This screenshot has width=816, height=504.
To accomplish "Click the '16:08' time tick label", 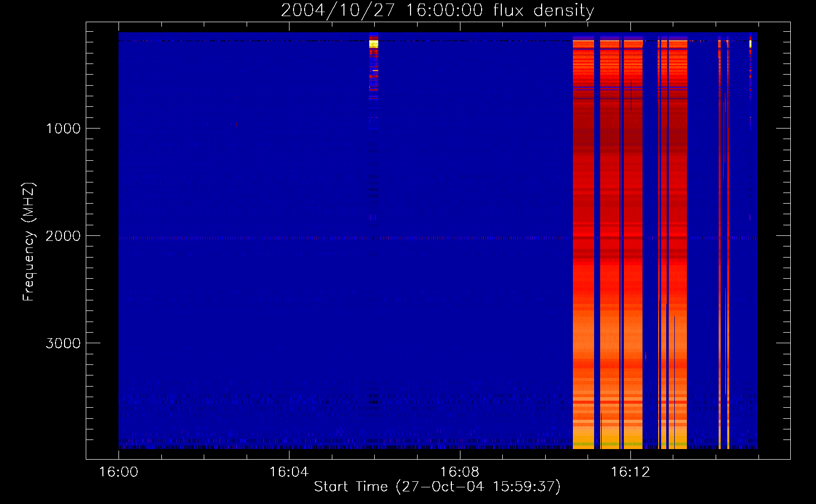I will (459, 472).
